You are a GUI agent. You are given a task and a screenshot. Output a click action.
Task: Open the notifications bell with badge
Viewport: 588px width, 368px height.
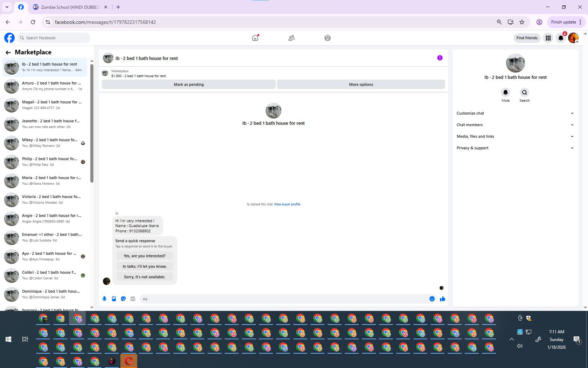point(561,38)
